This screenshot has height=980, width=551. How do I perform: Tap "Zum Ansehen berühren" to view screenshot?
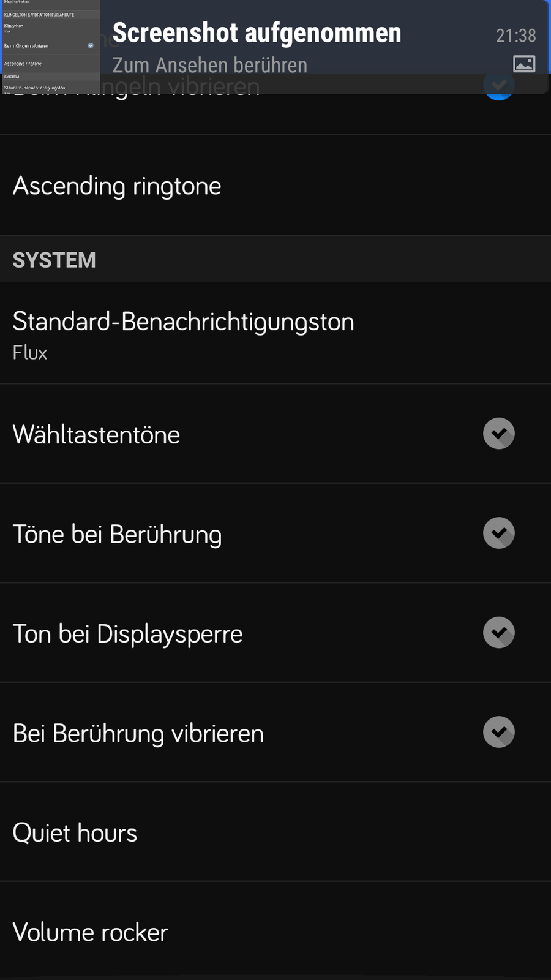209,65
